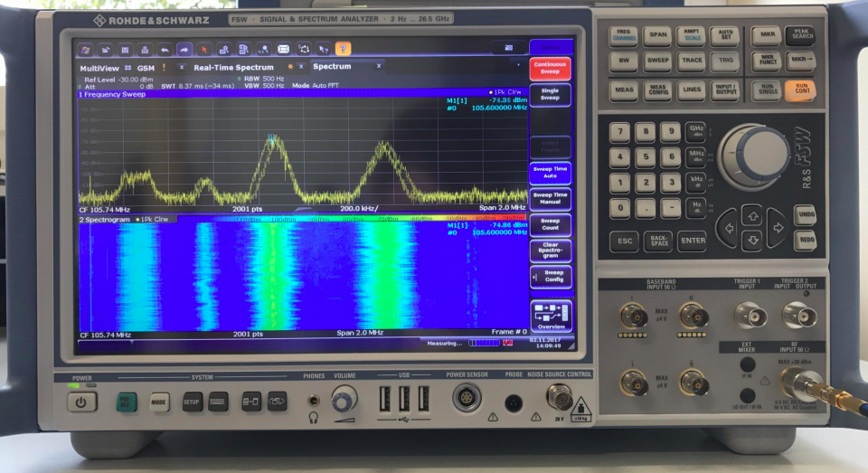Click the undo arrow toolbar icon
Image resolution: width=868 pixels, height=473 pixels.
pyautogui.click(x=165, y=49)
